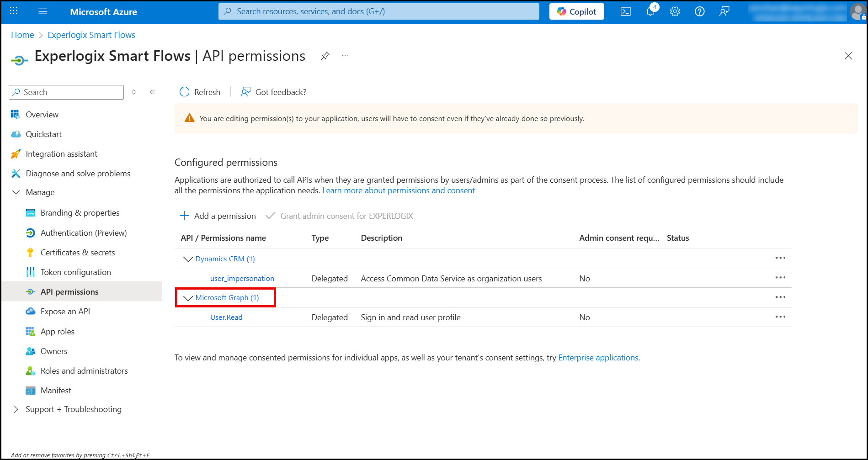Open the hamburger portal menu
This screenshot has height=460, width=868.
[43, 11]
